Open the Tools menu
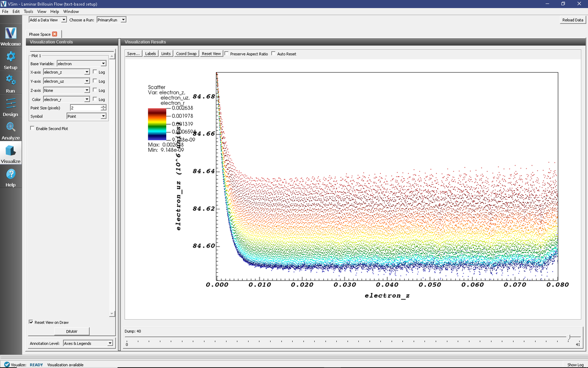This screenshot has width=588, height=368. (28, 11)
